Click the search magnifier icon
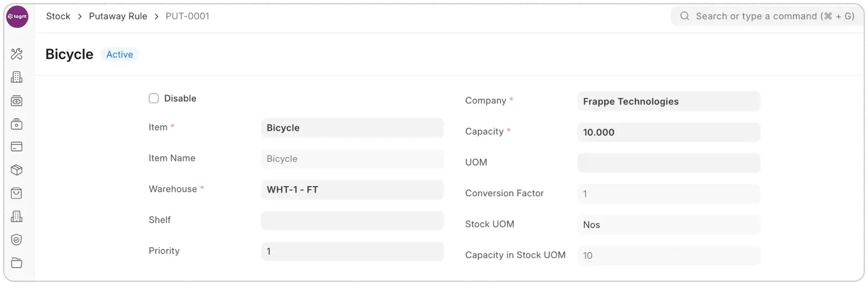The height and width of the screenshot is (285, 868). click(x=684, y=16)
